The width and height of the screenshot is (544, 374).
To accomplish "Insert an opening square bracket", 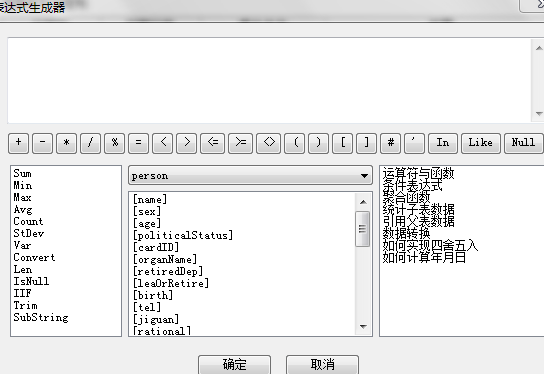I will coord(342,143).
